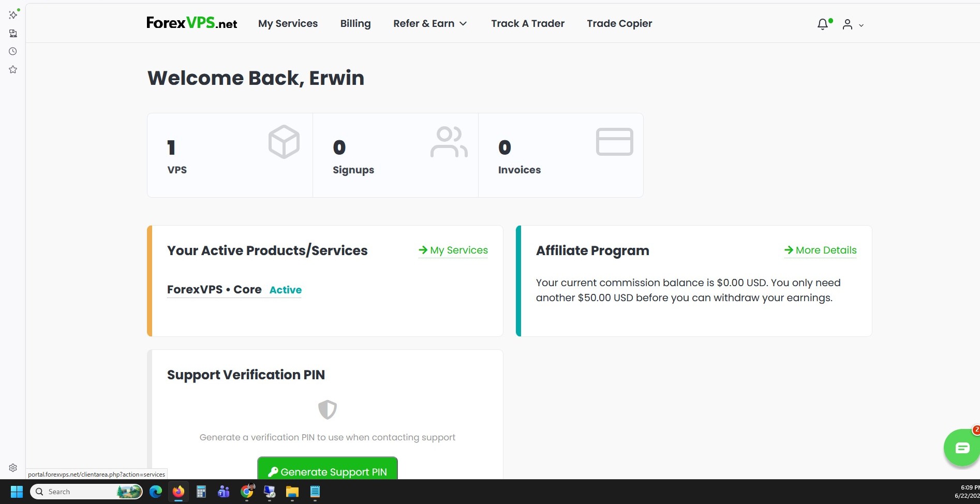Open Microsoft Teams from taskbar
This screenshot has height=504, width=980.
(224, 492)
